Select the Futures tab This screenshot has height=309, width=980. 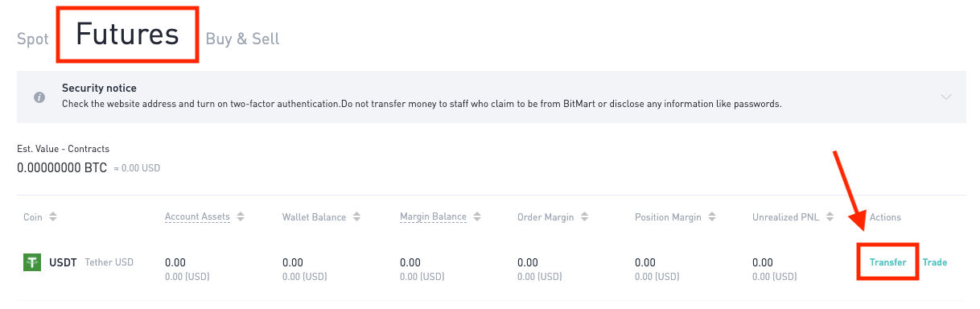(x=127, y=34)
